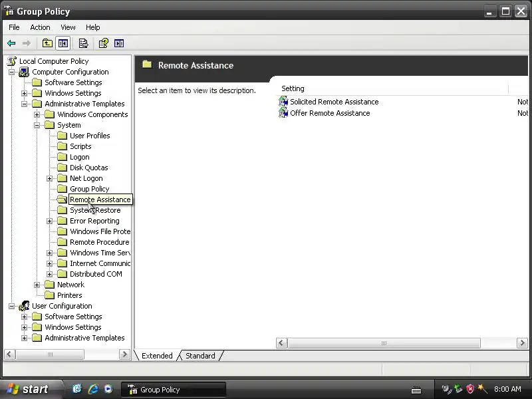Open the File menu
Image resolution: width=532 pixels, height=399 pixels.
[14, 27]
